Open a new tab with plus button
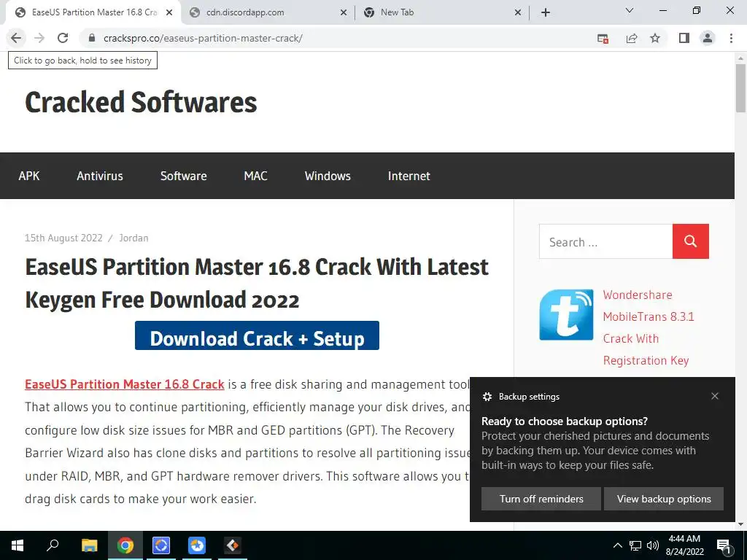Image resolution: width=747 pixels, height=560 pixels. point(546,13)
